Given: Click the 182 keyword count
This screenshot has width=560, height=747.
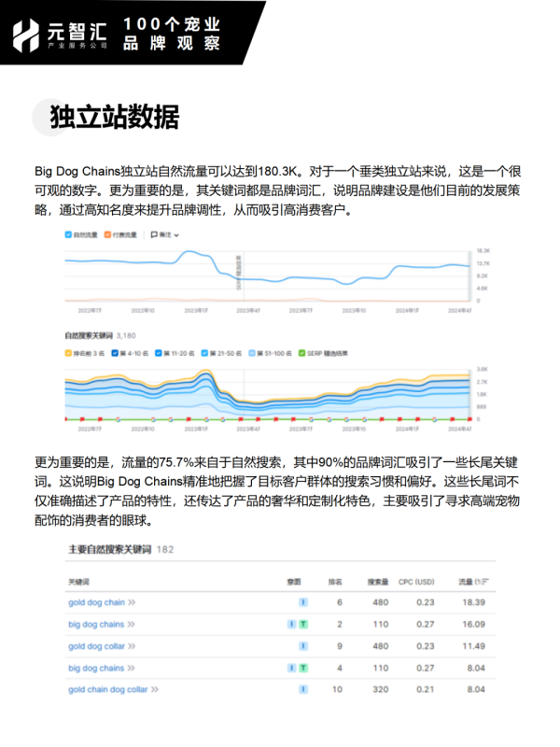Looking at the screenshot, I should pyautogui.click(x=165, y=550).
